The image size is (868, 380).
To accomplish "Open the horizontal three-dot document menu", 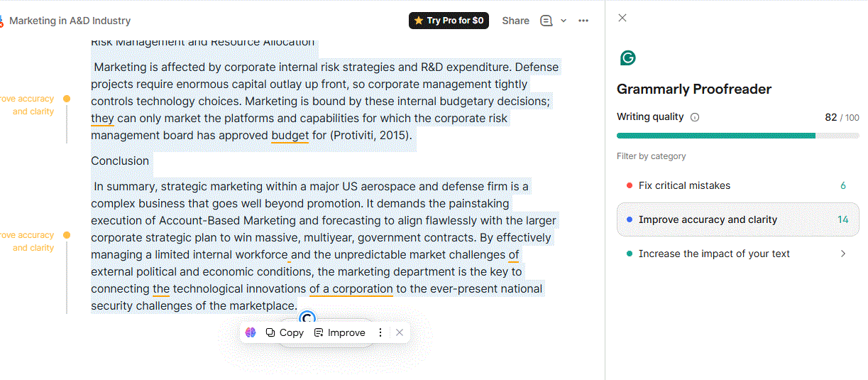I will [x=583, y=21].
